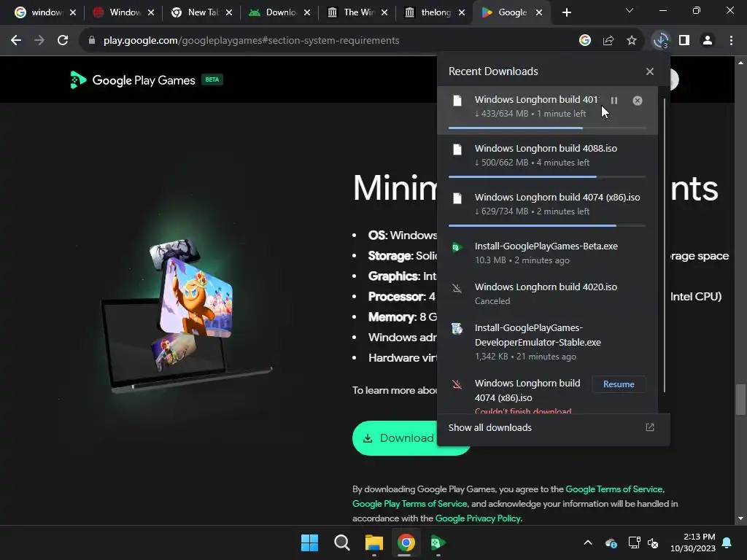Open downloads page via external link icon
This screenshot has width=747, height=560.
click(x=650, y=427)
